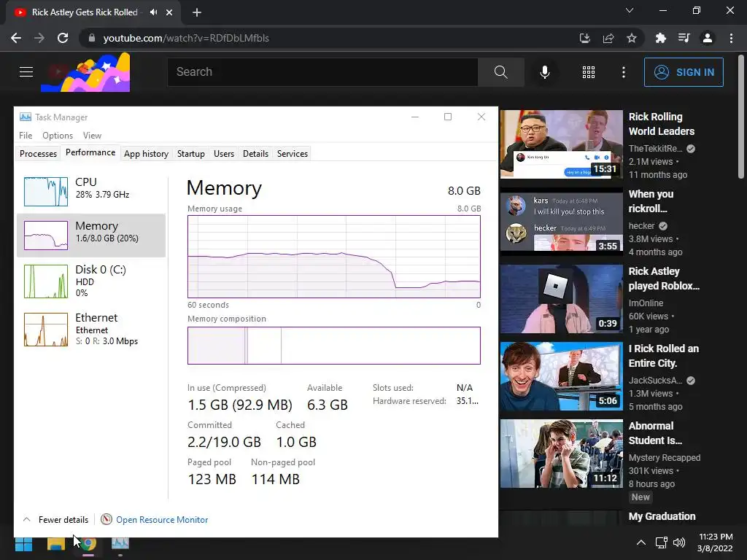
Task: Click the Mystery Recapped channel name
Action: (665, 458)
